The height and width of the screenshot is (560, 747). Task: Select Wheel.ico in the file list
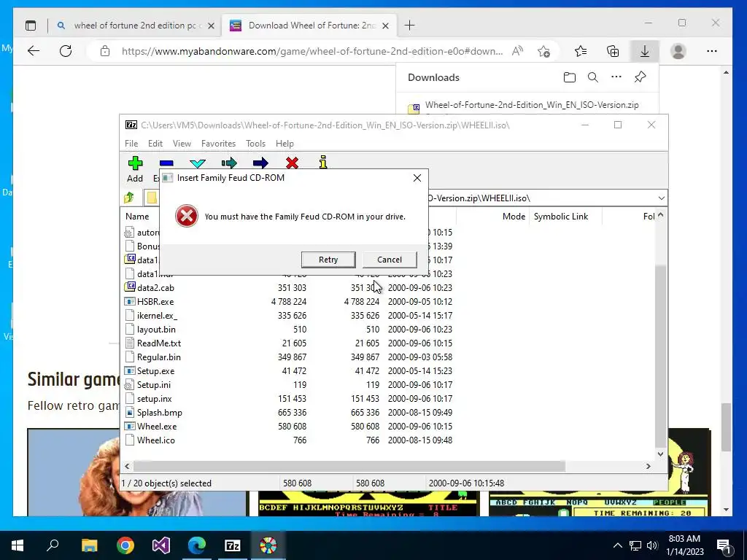pyautogui.click(x=156, y=440)
